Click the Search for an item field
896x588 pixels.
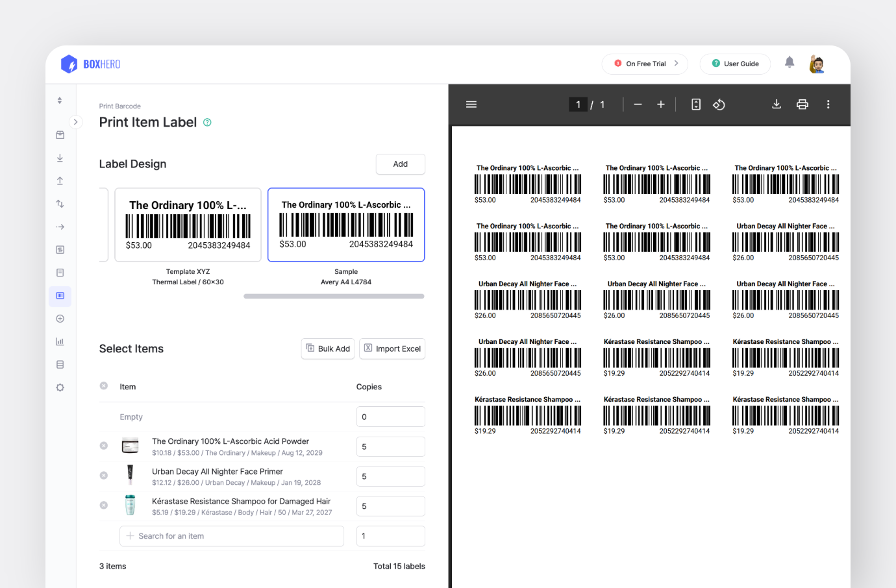(232, 536)
